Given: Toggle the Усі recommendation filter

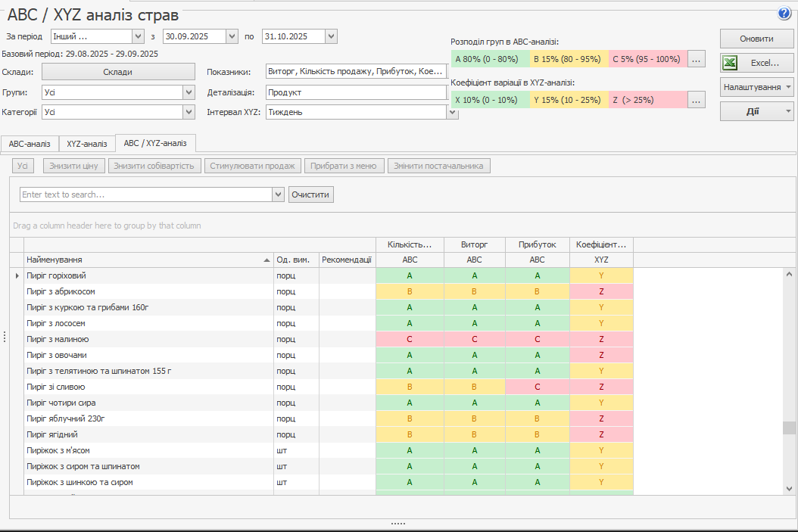Looking at the screenshot, I should click(23, 166).
